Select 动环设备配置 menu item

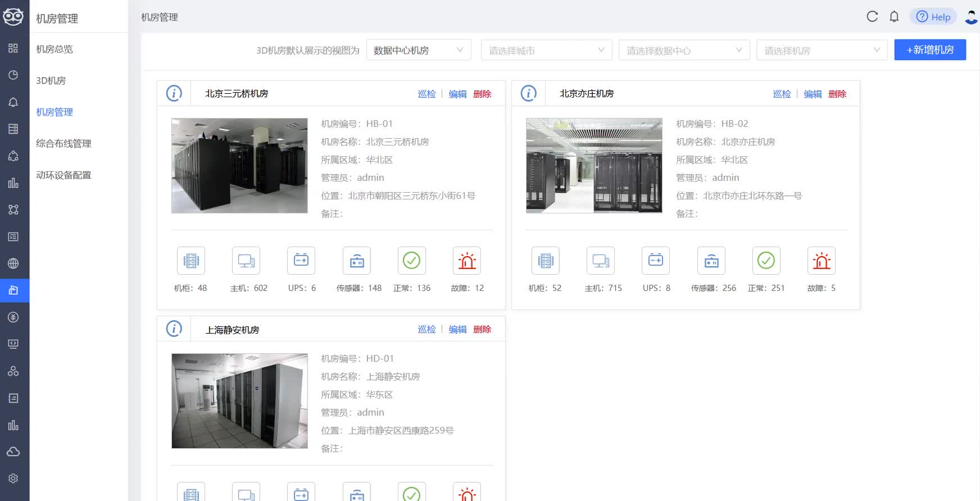pyautogui.click(x=63, y=175)
